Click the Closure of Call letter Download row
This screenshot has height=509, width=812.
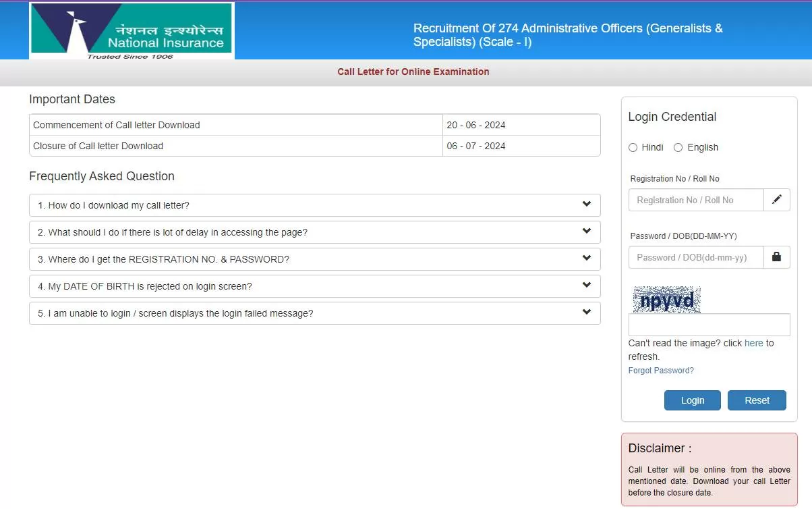point(314,146)
